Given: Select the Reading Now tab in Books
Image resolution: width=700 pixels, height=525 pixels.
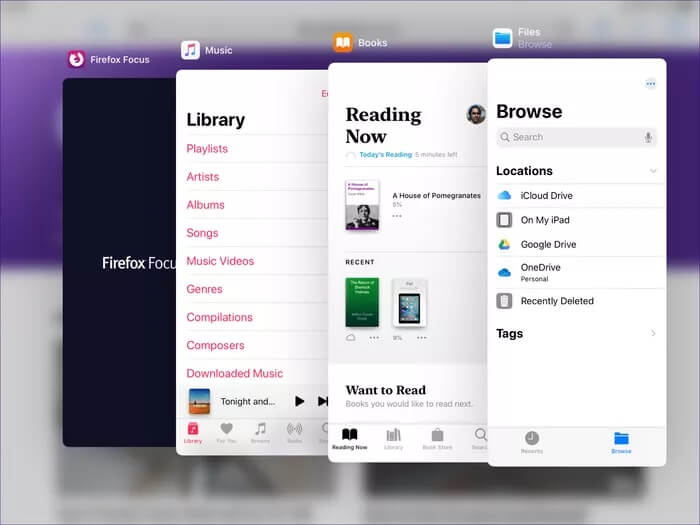Looking at the screenshot, I should click(350, 439).
